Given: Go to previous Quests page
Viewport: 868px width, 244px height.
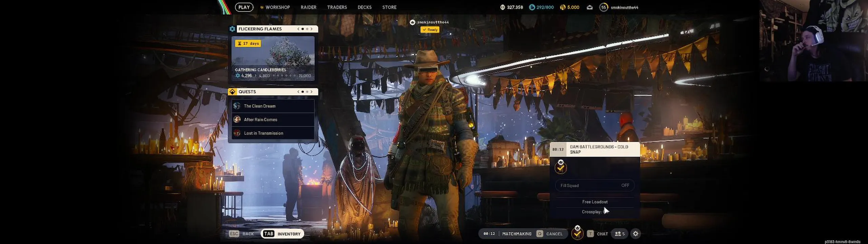Looking at the screenshot, I should 298,91.
